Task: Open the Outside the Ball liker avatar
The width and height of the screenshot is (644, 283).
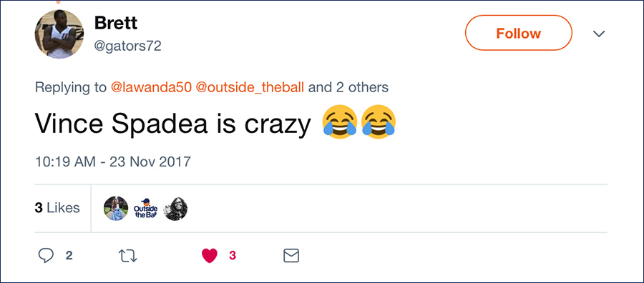Action: pos(146,209)
